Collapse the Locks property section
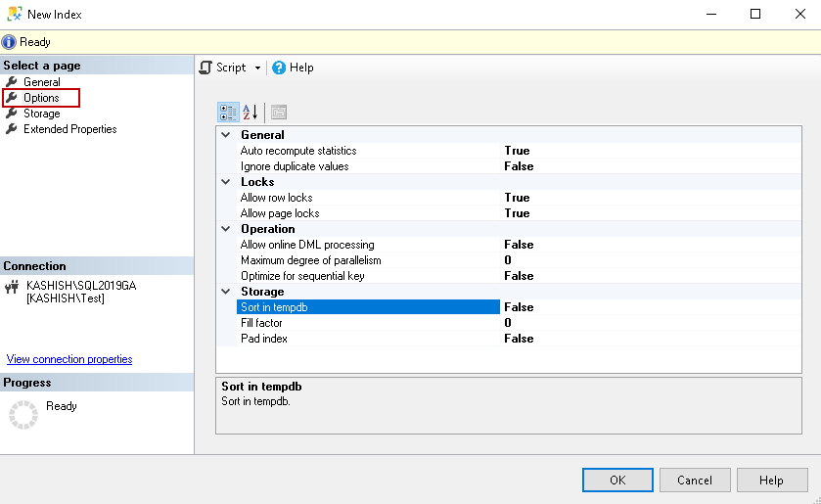This screenshot has height=504, width=821. tap(226, 182)
